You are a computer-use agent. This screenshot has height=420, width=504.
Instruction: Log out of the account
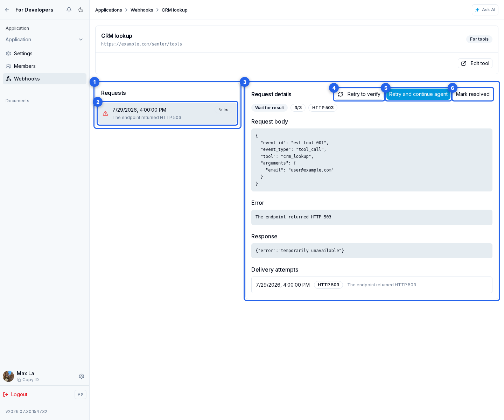(15, 394)
